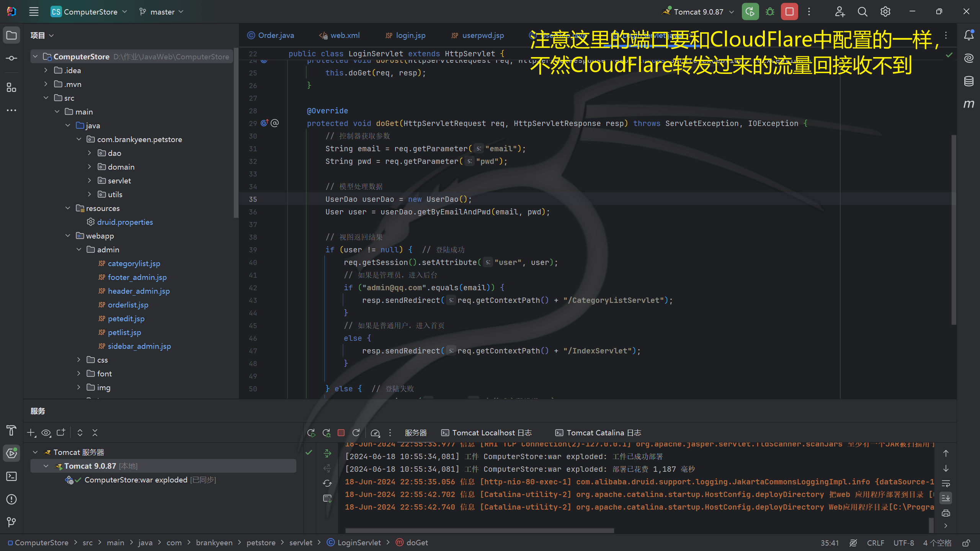Viewport: 980px width, 551px height.
Task: Click the console horizontal scrollbar
Action: click(x=479, y=531)
